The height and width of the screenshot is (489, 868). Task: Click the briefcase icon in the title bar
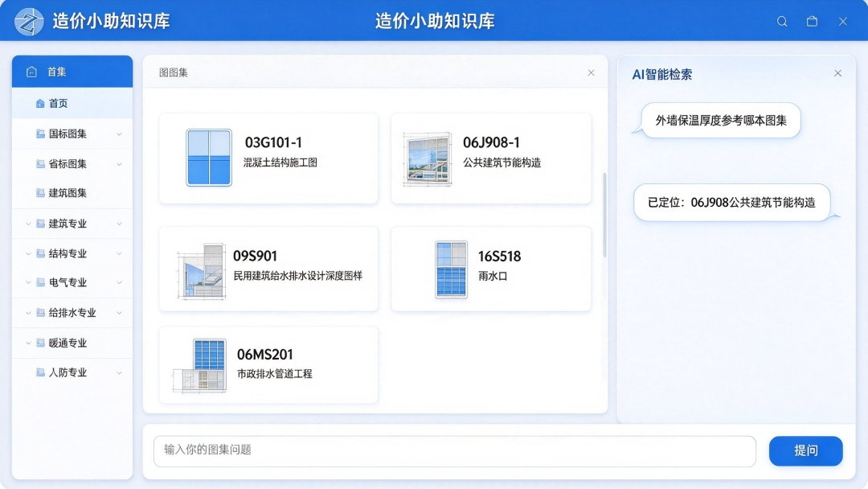pyautogui.click(x=812, y=21)
